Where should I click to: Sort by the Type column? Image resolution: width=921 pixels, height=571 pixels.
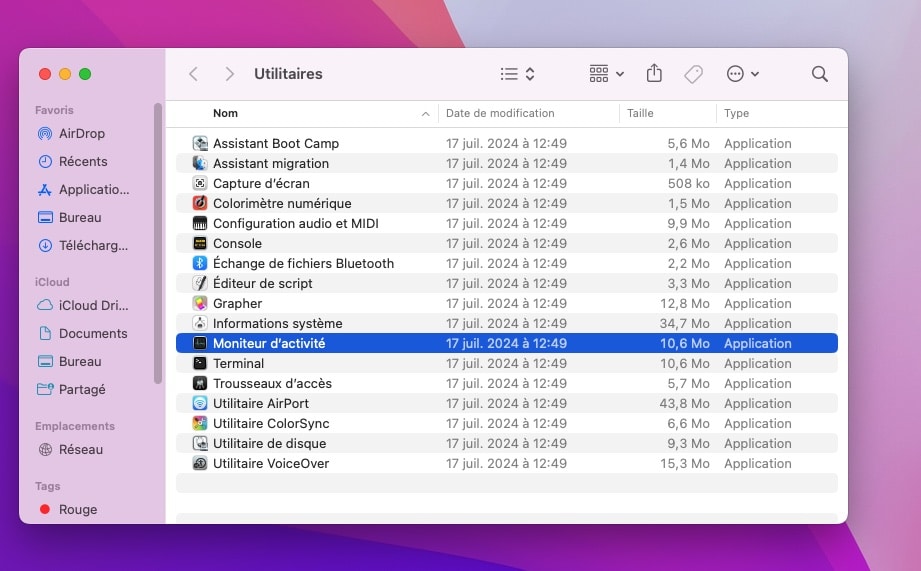pos(736,113)
